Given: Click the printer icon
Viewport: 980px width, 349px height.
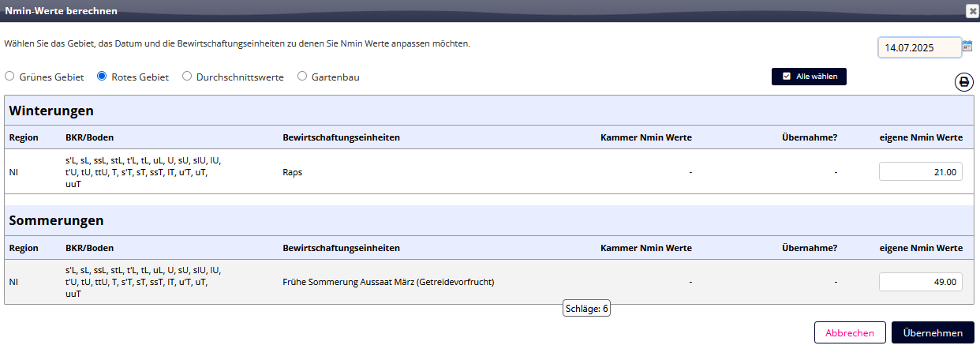Looking at the screenshot, I should (x=964, y=82).
